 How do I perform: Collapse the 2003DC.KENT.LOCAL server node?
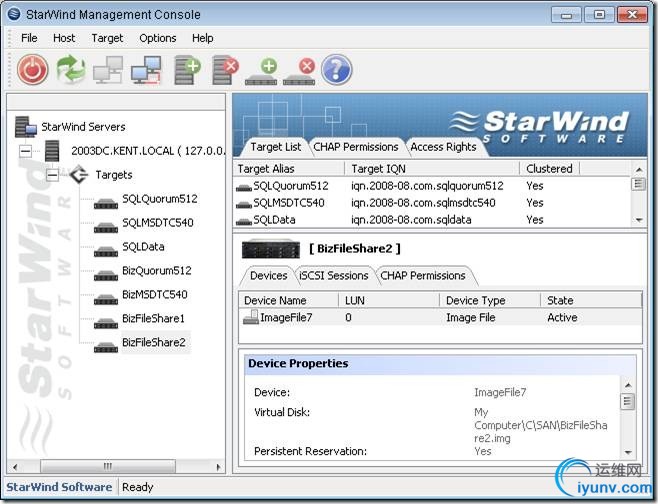point(26,151)
